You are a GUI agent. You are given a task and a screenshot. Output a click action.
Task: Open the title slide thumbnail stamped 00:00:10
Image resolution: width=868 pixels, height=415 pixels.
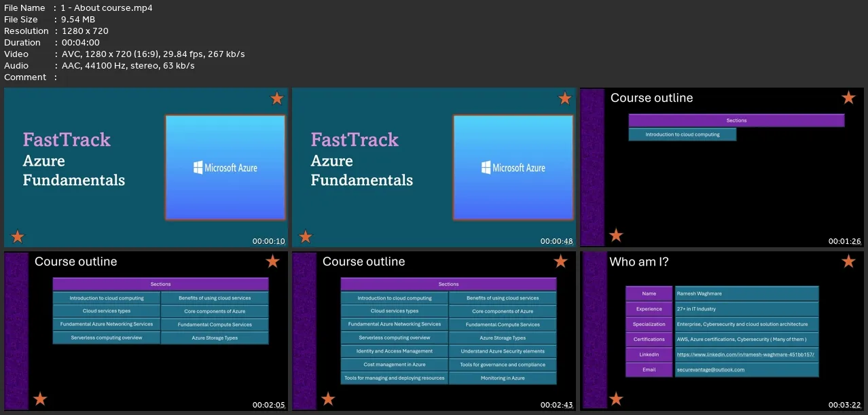146,167
